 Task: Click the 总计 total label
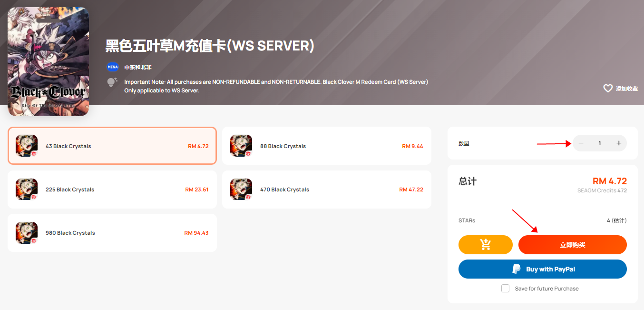point(468,181)
